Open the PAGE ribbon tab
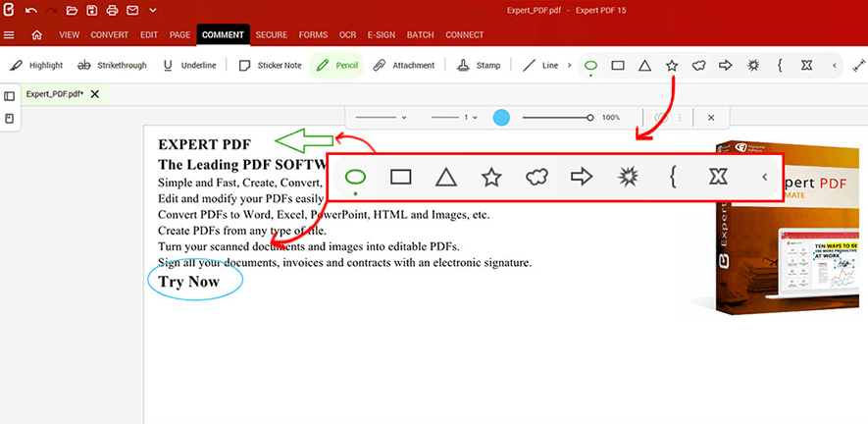The image size is (868, 424). [179, 35]
